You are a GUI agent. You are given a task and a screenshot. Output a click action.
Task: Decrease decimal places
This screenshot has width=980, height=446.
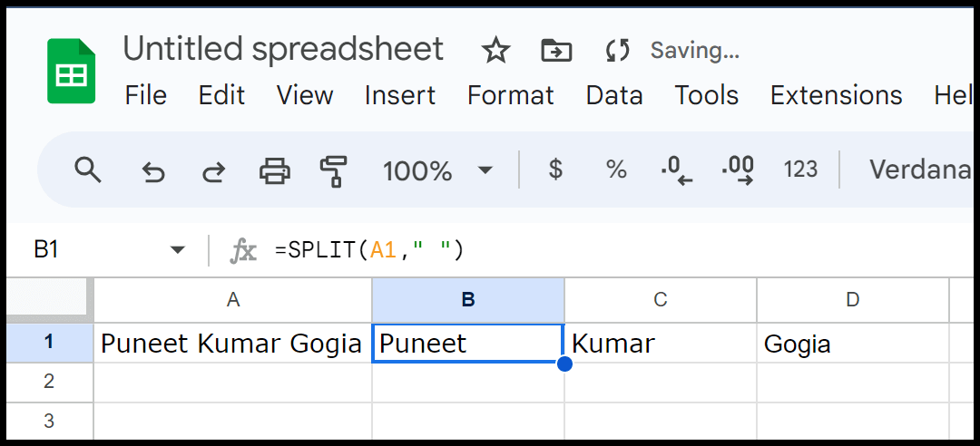676,170
